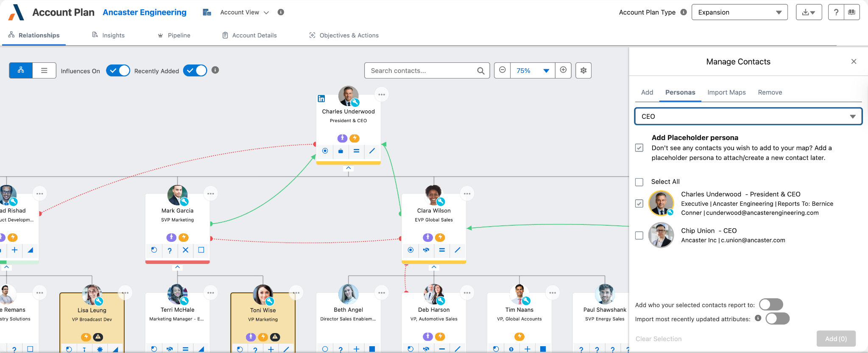
Task: Collapse reports under Mark Garcia
Action: coord(178,267)
